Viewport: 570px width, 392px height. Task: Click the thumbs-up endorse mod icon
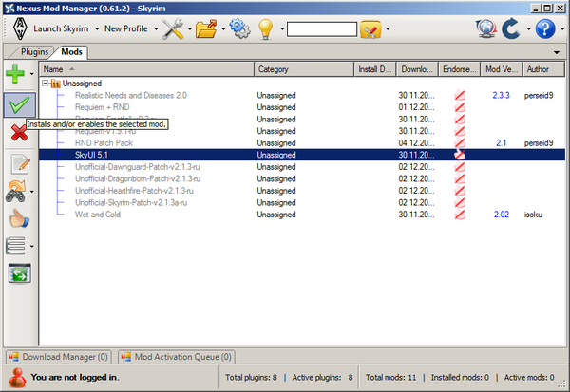pyautogui.click(x=17, y=219)
